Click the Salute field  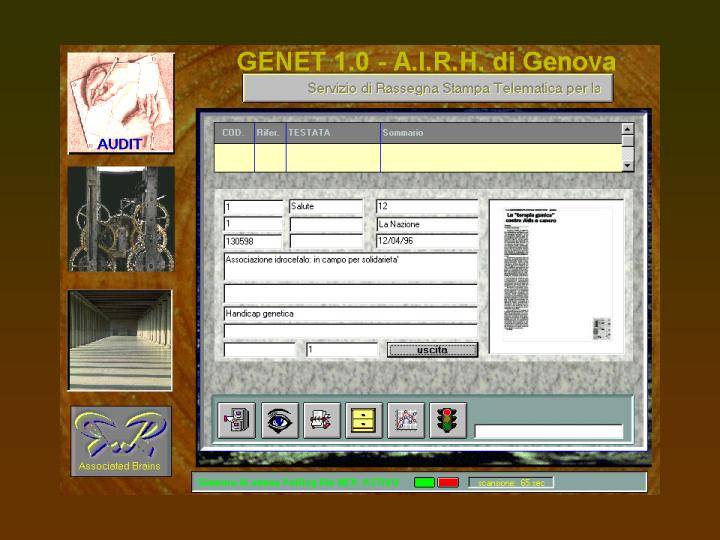[x=326, y=207]
